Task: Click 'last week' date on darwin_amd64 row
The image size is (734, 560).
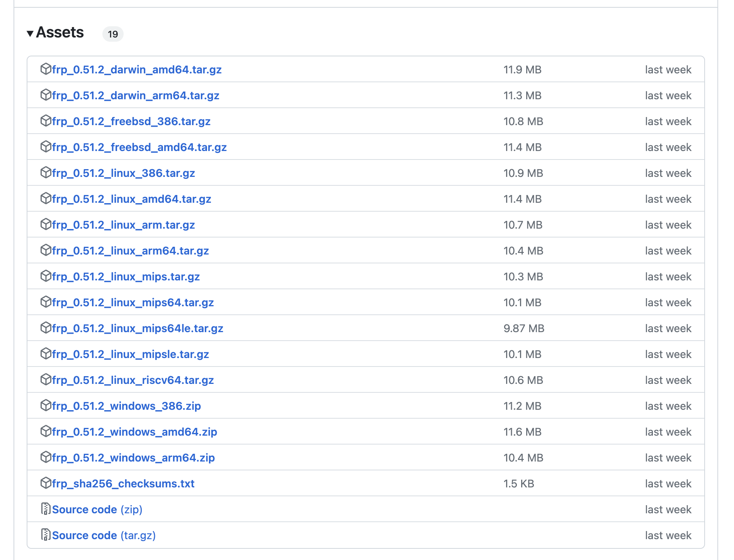Action: point(668,70)
